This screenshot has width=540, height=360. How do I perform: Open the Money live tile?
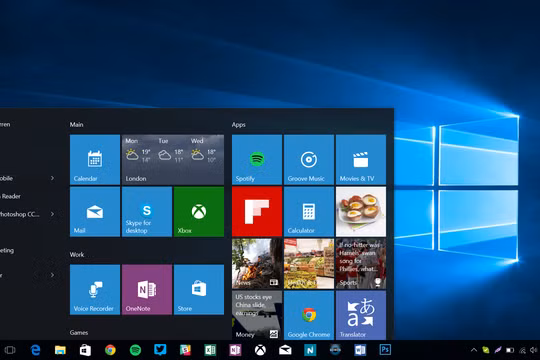257,315
